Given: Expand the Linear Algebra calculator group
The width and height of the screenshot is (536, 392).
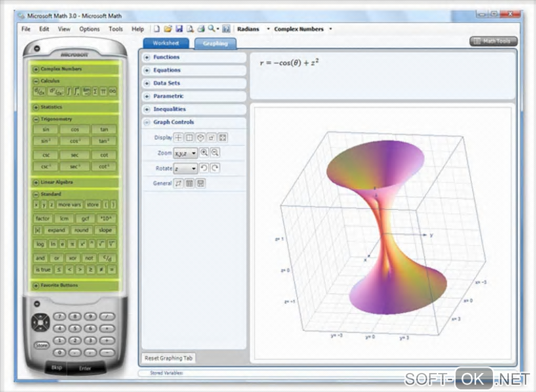Looking at the screenshot, I should click(x=36, y=182).
